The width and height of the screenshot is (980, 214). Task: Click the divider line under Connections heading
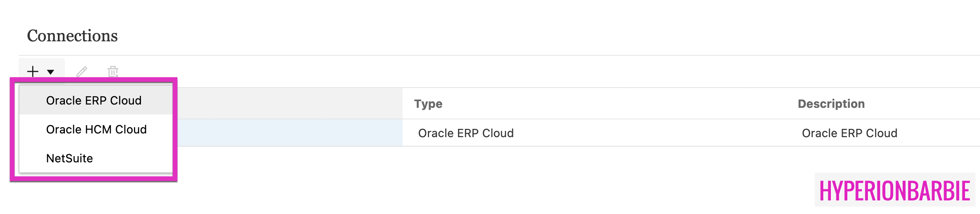coord(496,55)
